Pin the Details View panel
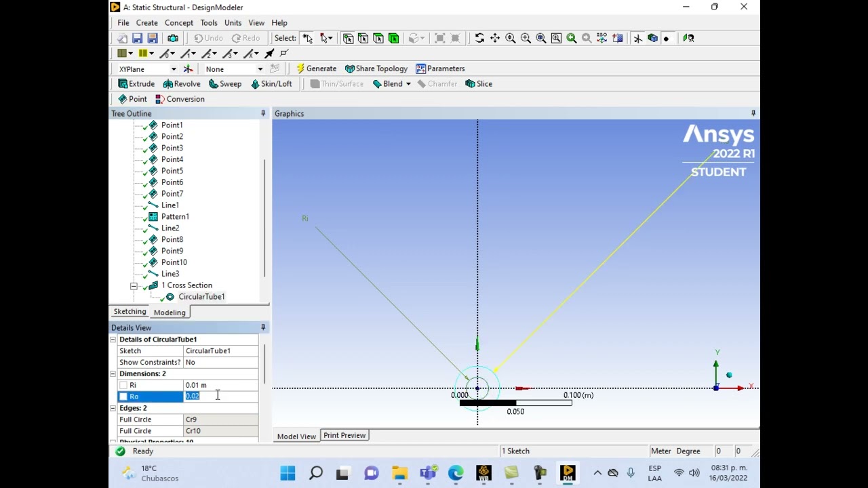Viewport: 868px width, 488px height. (x=263, y=327)
